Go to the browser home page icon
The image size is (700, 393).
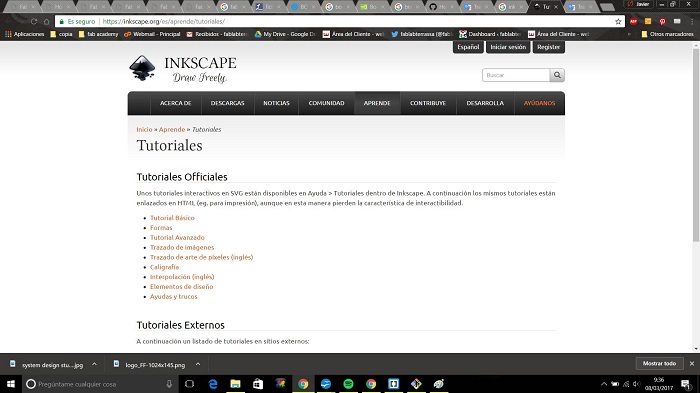click(46, 21)
